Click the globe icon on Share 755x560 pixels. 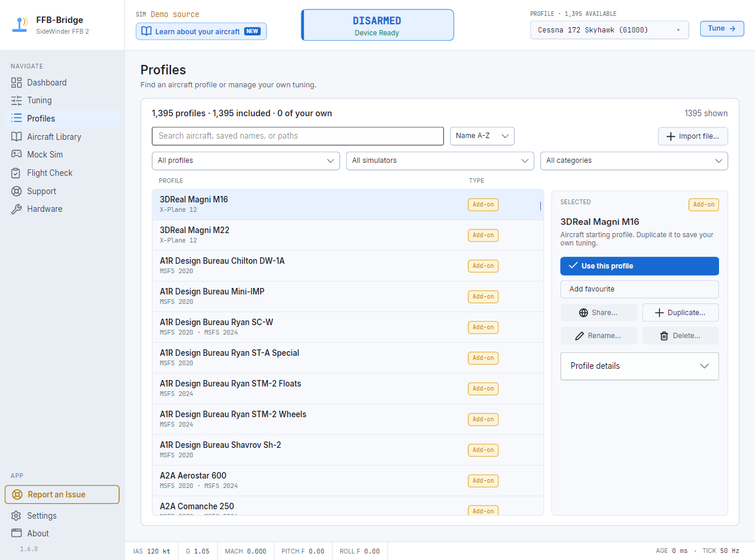point(584,313)
